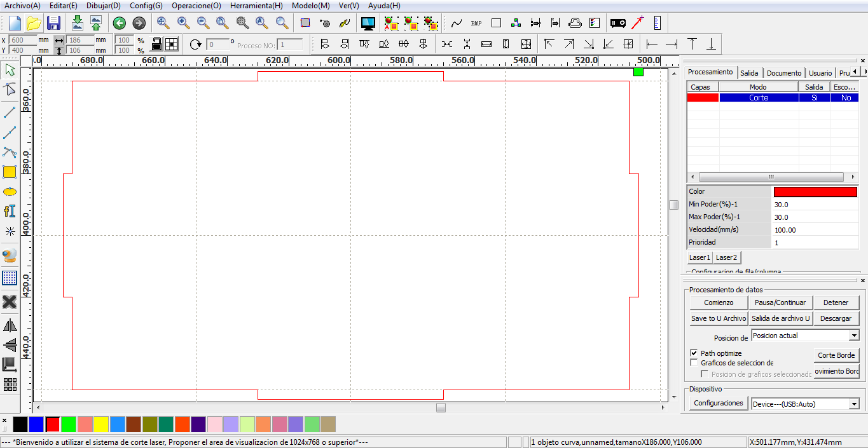Enable Graficos de seleccion de checkbox
This screenshot has height=448, width=868.
pyautogui.click(x=694, y=362)
